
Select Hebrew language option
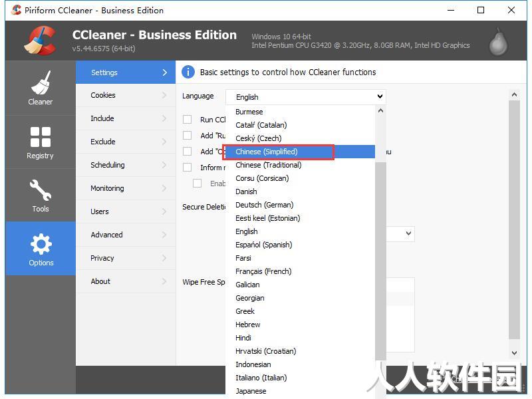[x=301, y=325]
